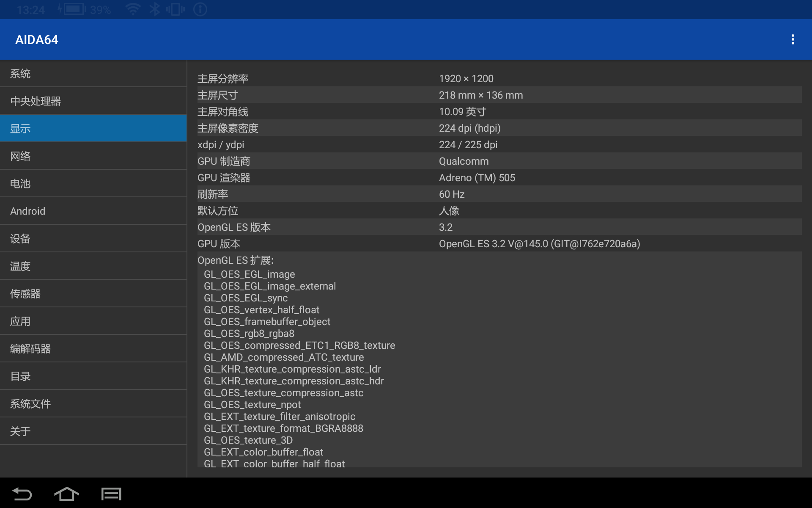Tap the Bluetooth icon in status bar
Screen dimensions: 812x508
pos(155,9)
